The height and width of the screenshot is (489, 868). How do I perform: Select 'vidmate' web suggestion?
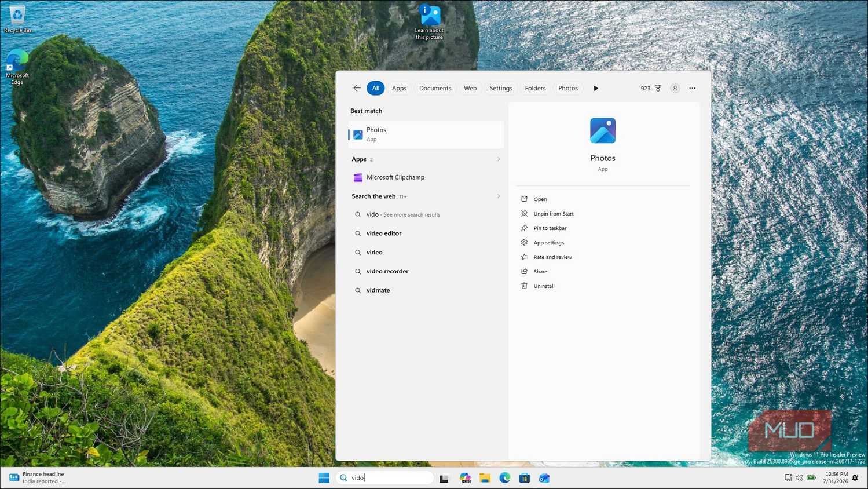coord(426,290)
